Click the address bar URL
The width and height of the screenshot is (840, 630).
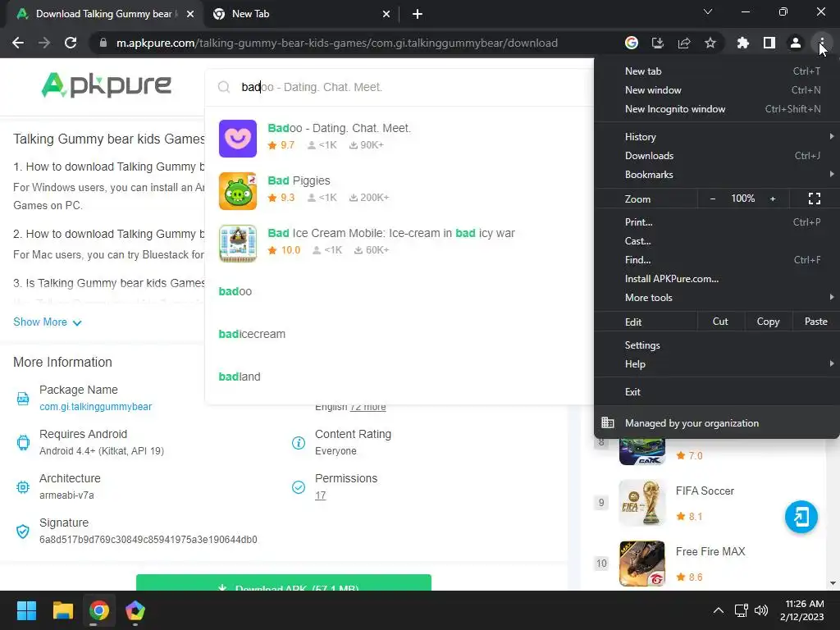[337, 43]
